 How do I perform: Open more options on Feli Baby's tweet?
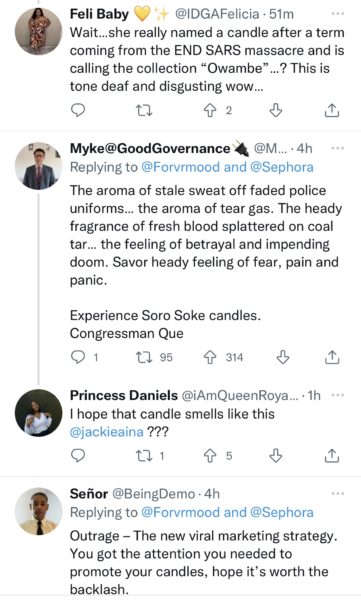[x=337, y=14]
